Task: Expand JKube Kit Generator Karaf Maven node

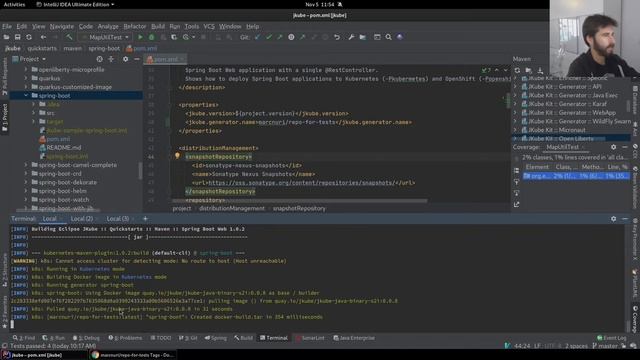Action: click(515, 104)
